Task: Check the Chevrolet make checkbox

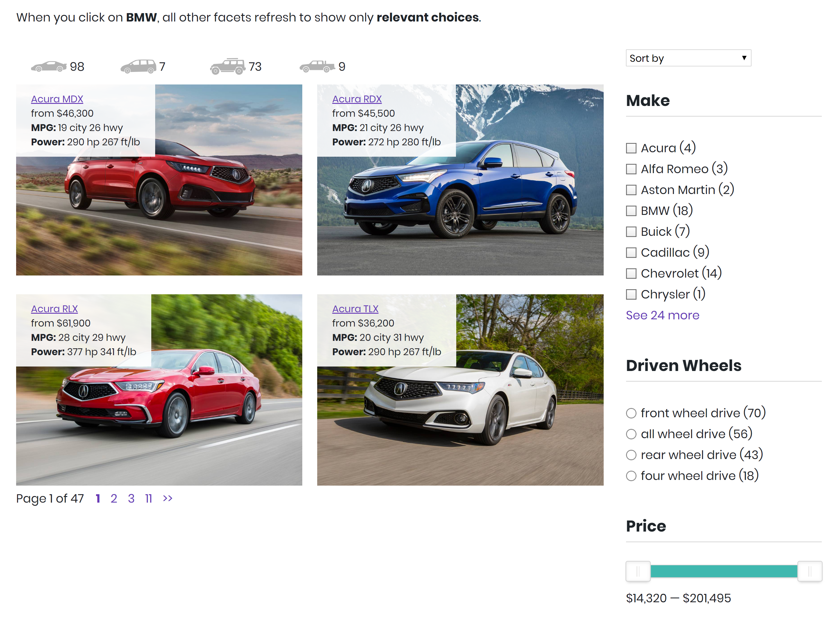Action: coord(631,273)
